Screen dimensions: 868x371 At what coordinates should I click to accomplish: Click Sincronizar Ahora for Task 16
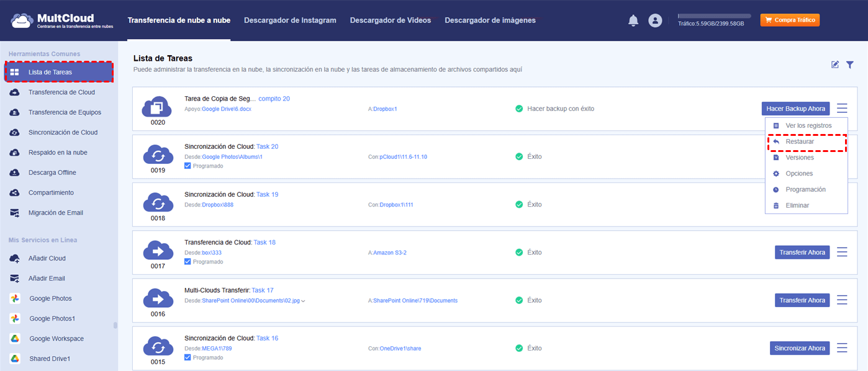tap(800, 348)
